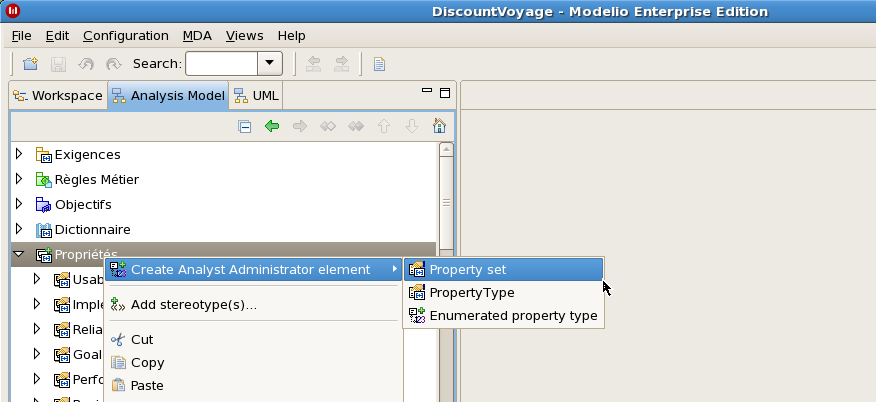Expand the Relia... property set node
The image size is (876, 402).
point(37,329)
